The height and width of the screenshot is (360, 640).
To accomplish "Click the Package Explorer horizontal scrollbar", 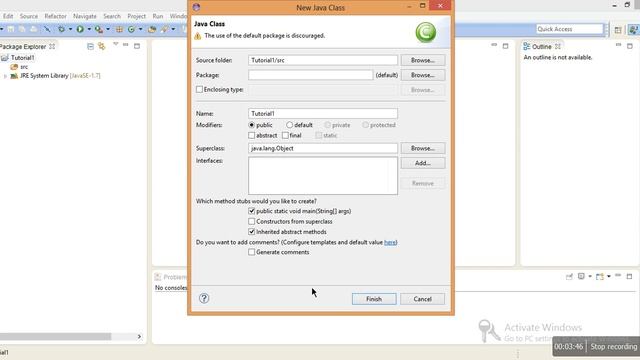I will [x=56, y=336].
